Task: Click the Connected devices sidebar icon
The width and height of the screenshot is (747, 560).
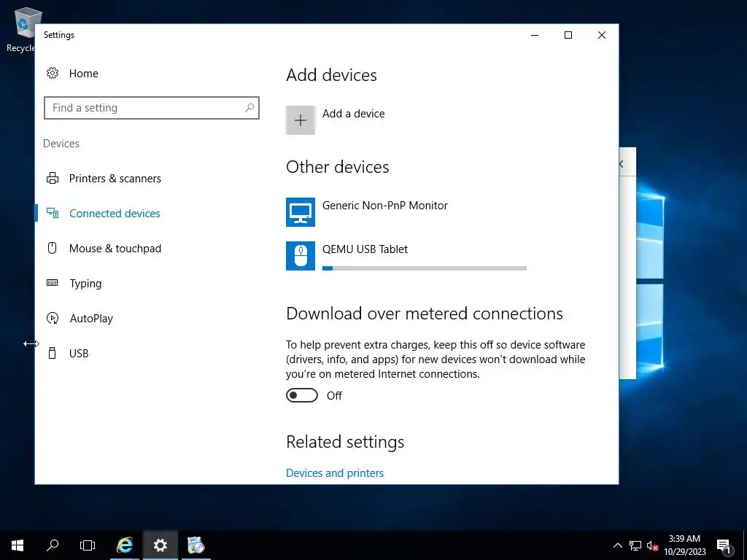Action: click(53, 213)
